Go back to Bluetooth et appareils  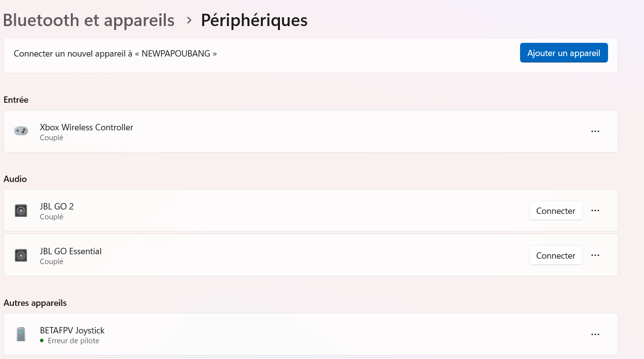click(x=89, y=20)
